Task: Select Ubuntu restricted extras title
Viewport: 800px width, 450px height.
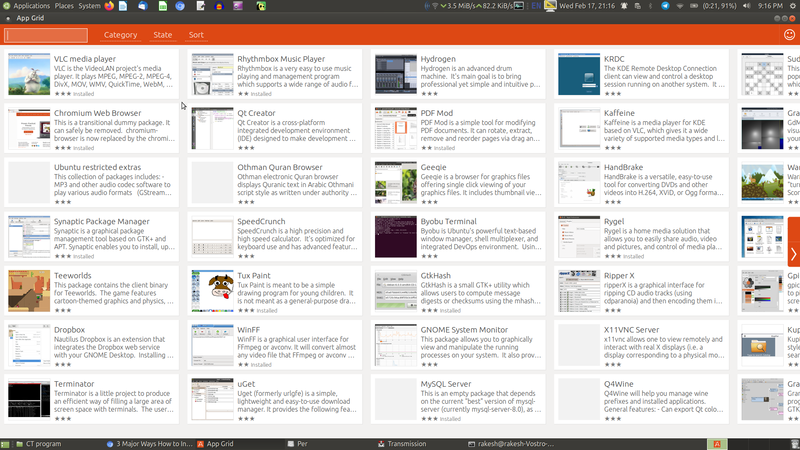Action: [97, 167]
